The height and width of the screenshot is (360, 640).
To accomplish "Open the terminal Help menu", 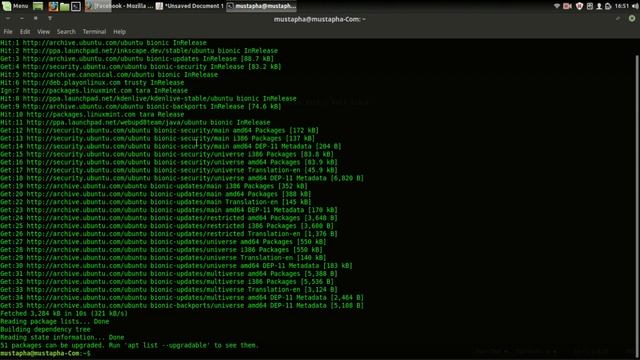I will (x=119, y=31).
